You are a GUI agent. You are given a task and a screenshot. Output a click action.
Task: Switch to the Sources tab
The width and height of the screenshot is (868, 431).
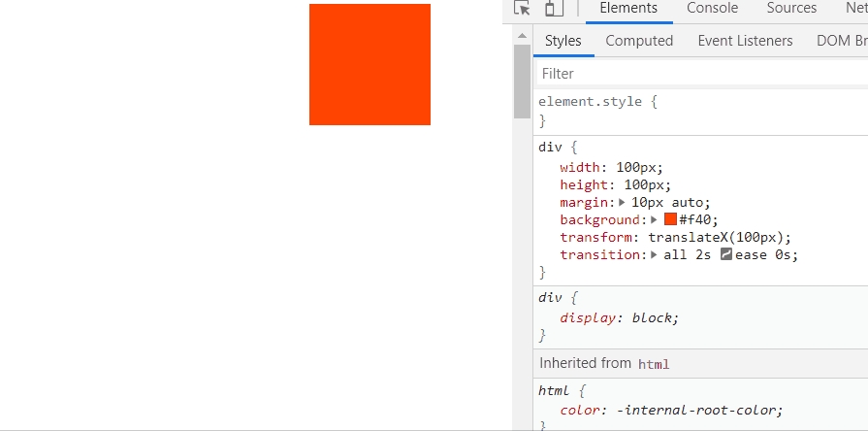coord(791,9)
